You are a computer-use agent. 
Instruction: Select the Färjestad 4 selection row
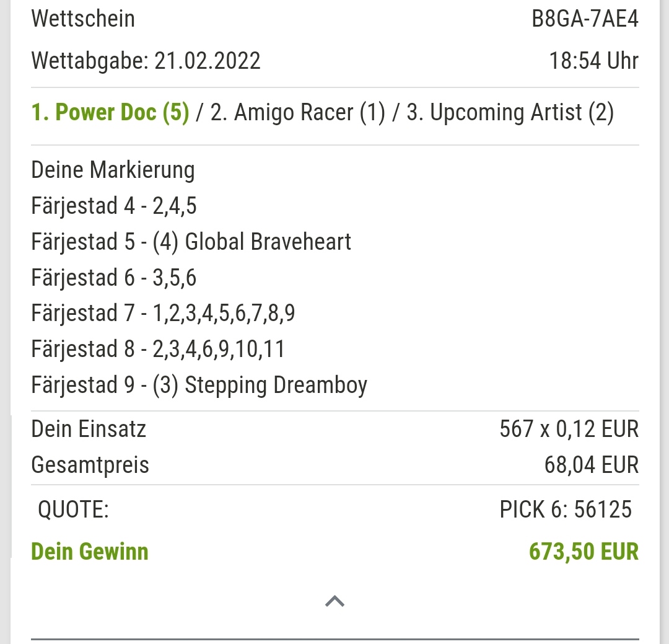pos(114,206)
